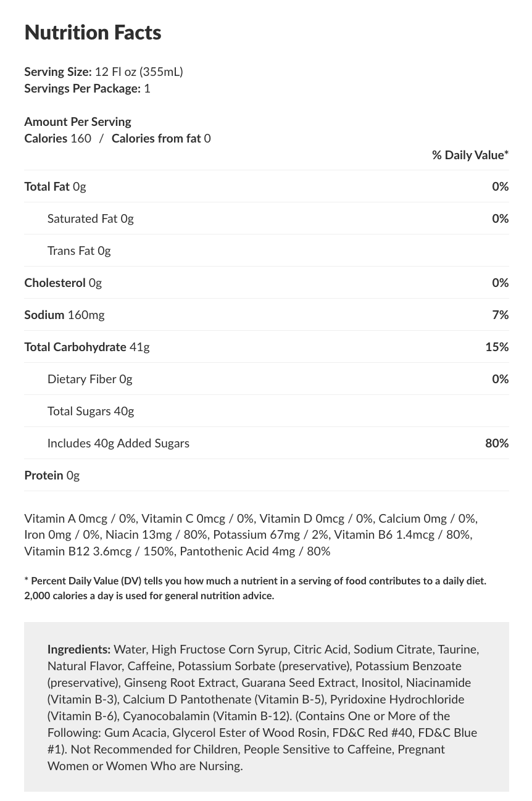Click the Trans Fat 0g row
The height and width of the screenshot is (801, 532).
pyautogui.click(x=79, y=251)
